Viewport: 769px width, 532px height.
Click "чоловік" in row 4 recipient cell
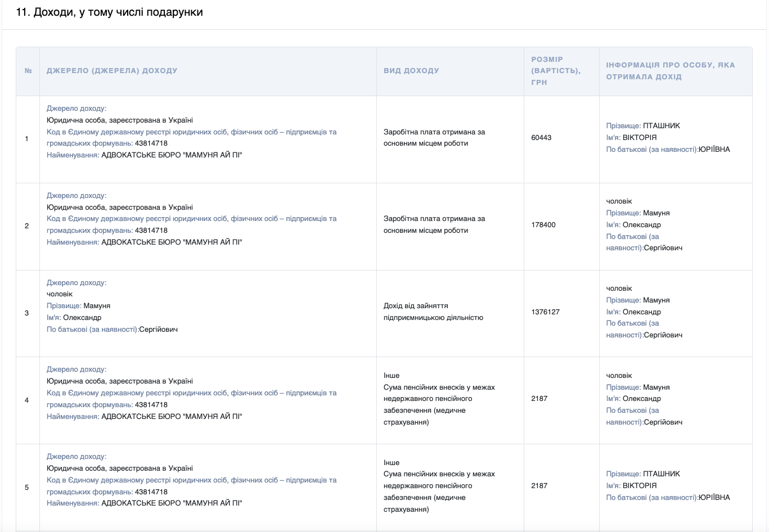pos(619,376)
